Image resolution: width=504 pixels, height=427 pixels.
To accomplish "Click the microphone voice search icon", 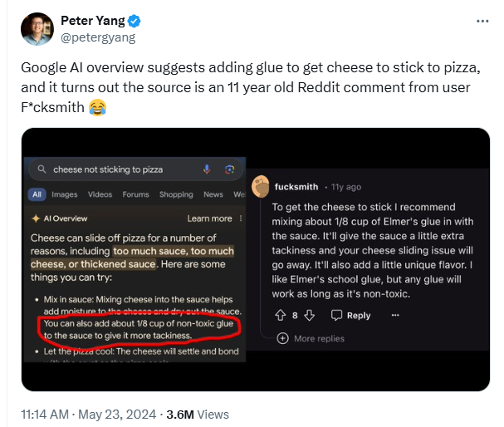I will 207,169.
